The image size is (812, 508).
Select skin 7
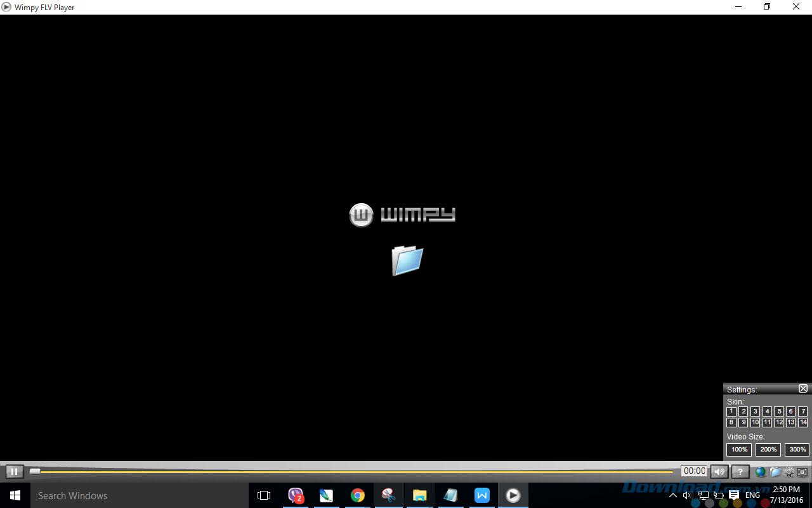coord(803,411)
